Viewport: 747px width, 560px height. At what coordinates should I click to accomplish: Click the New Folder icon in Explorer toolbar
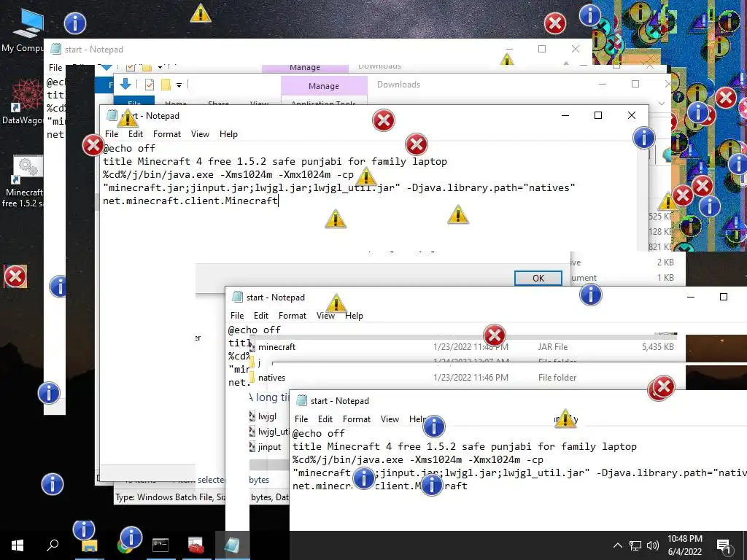(166, 85)
